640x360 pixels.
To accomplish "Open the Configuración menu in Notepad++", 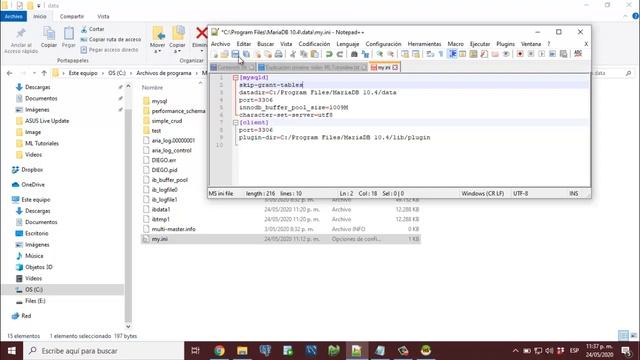I will pyautogui.click(x=383, y=44).
